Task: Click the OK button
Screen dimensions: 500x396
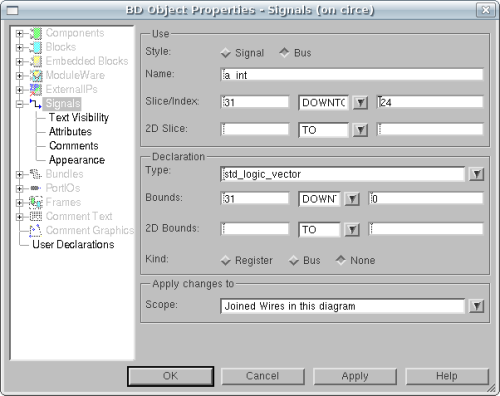Action: point(170,376)
